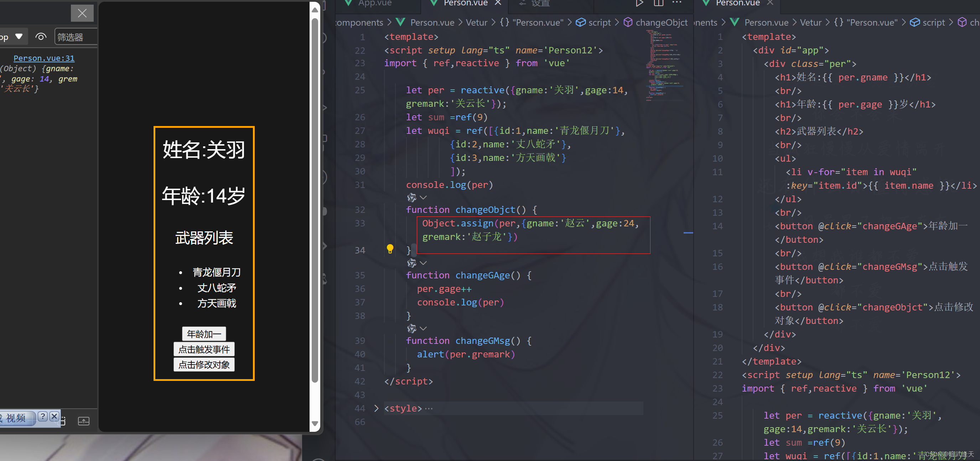Switch to the App.vue editor tab
The width and height of the screenshot is (980, 461).
pyautogui.click(x=375, y=3)
